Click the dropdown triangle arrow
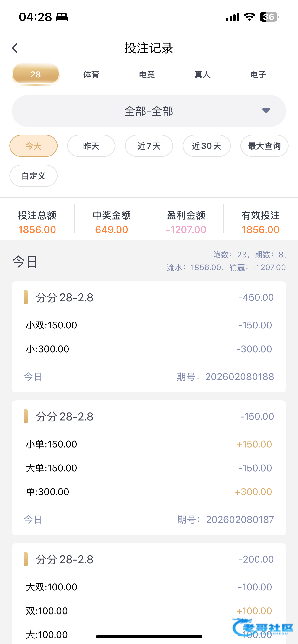Viewport: 298px width, 644px height. click(x=266, y=111)
